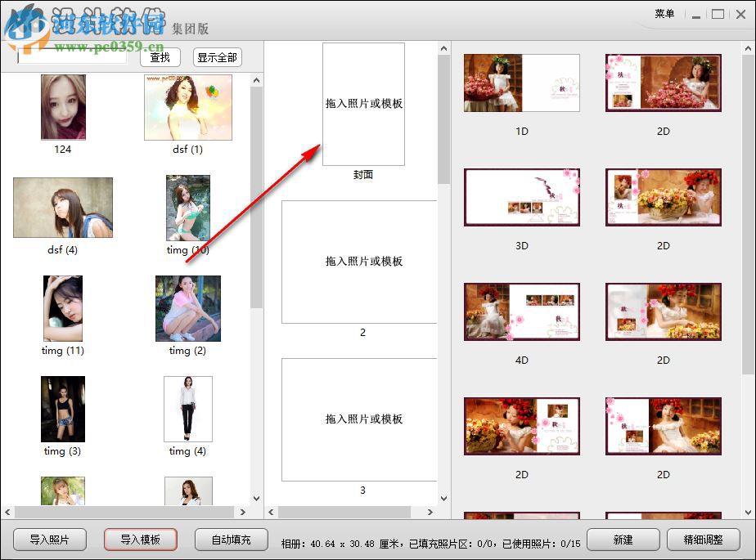Select the 封面 album cover page
Screen dimensions: 756x560
(362, 105)
